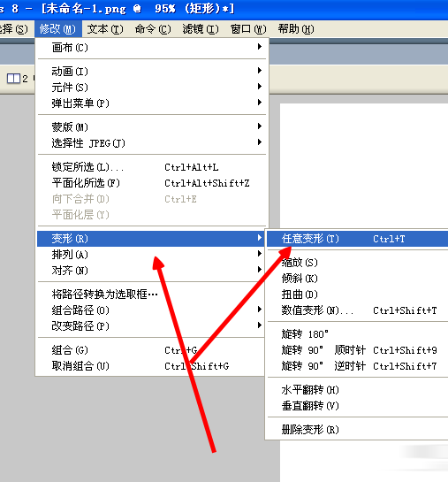Open the 滤镜(I) menu
Image resolution: width=448 pixels, height=482 pixels.
pyautogui.click(x=201, y=29)
